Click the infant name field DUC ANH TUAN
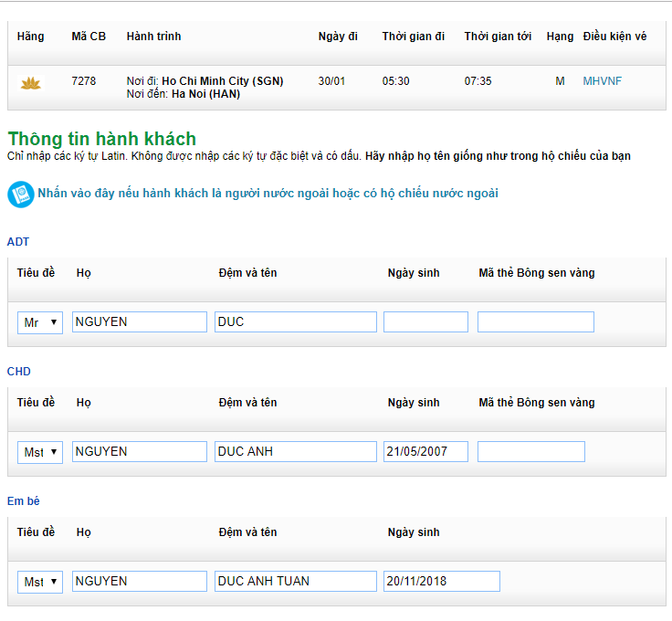This screenshot has width=672, height=621. click(295, 582)
